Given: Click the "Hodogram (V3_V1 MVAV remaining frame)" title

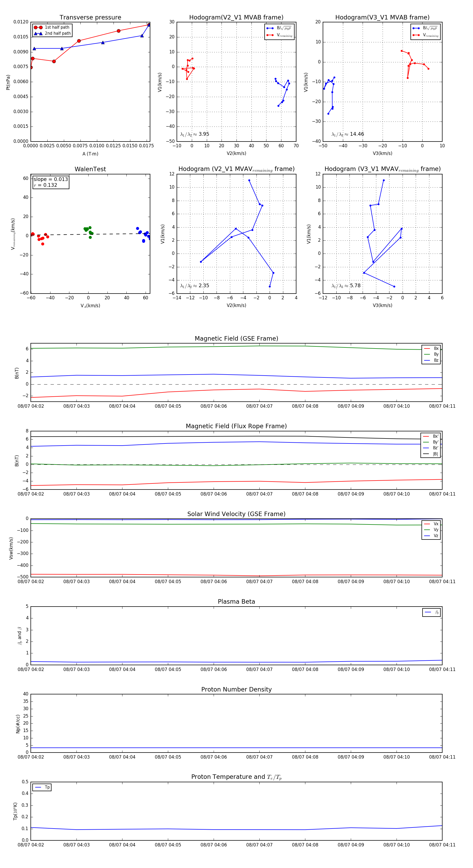Looking at the screenshot, I should tap(382, 169).
